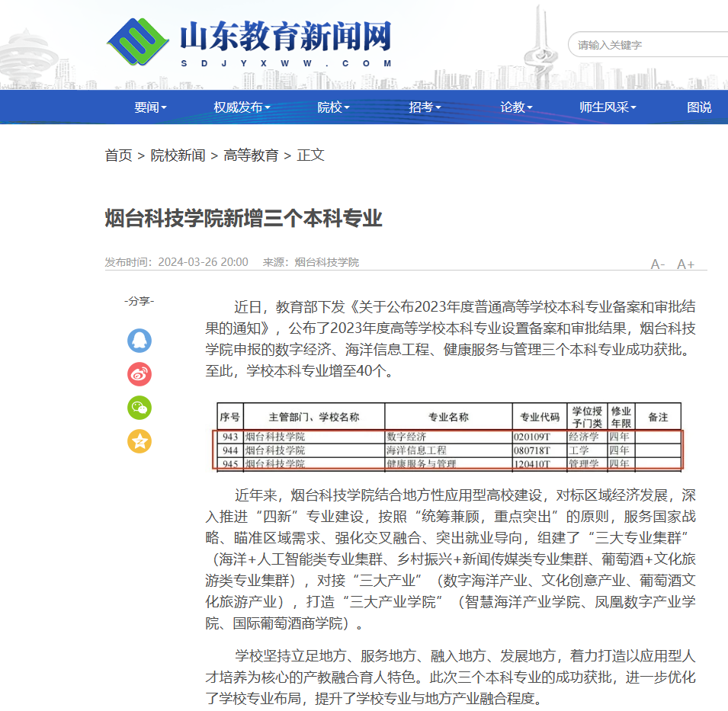Open the 论教 dropdown
This screenshot has width=728, height=711.
pos(516,107)
